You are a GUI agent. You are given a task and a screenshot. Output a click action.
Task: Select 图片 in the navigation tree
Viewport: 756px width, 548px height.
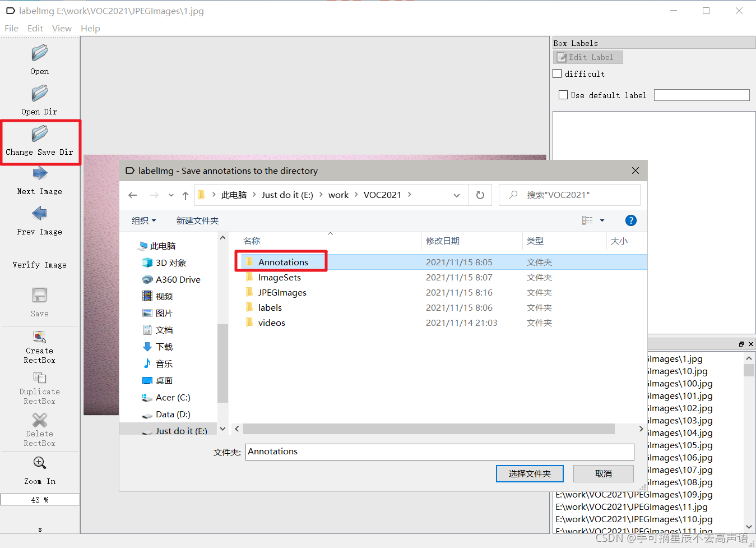point(164,313)
